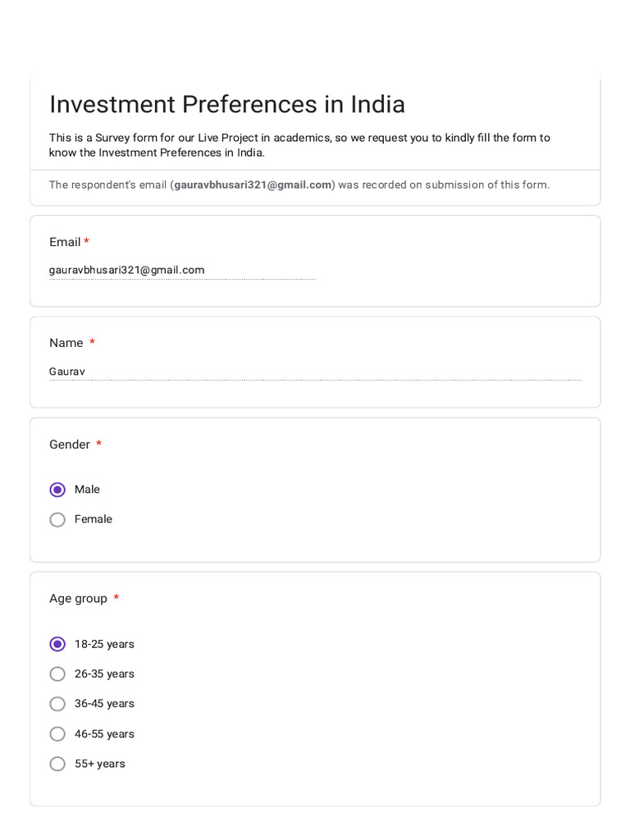Click the required asterisk beside Gender
630x840 pixels.
98,445
